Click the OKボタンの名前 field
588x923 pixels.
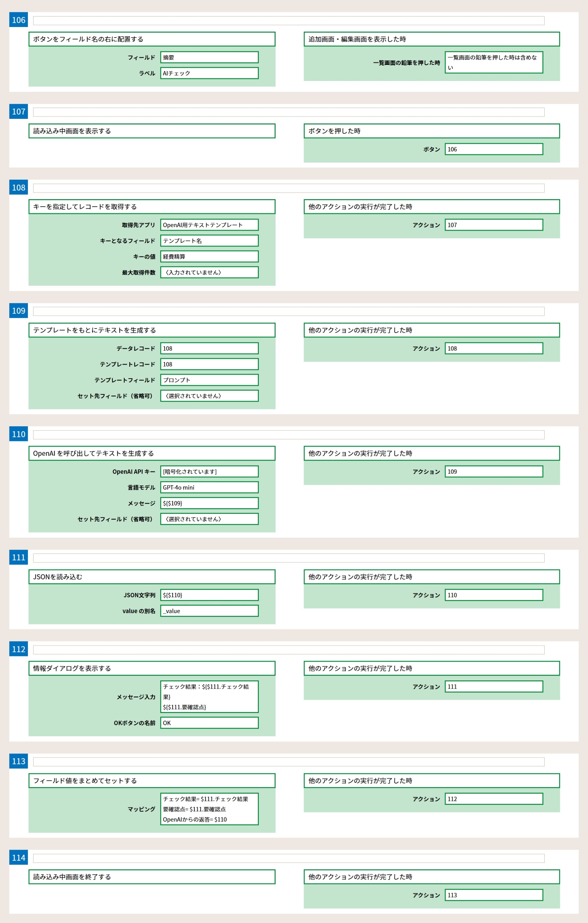click(209, 723)
